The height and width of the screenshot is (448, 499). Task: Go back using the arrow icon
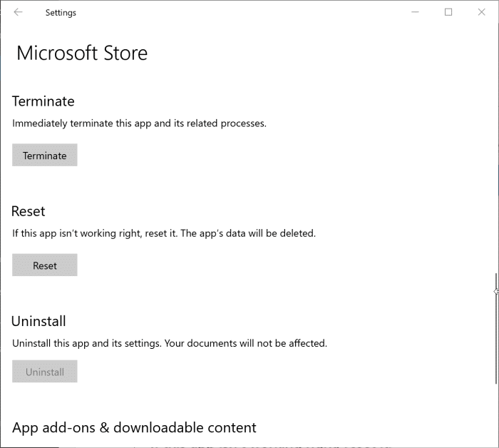[18, 12]
